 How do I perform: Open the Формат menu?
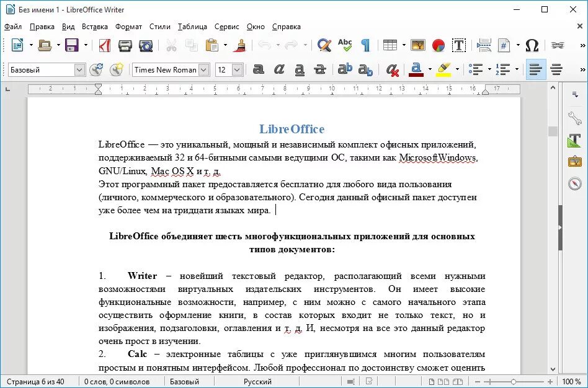point(128,27)
